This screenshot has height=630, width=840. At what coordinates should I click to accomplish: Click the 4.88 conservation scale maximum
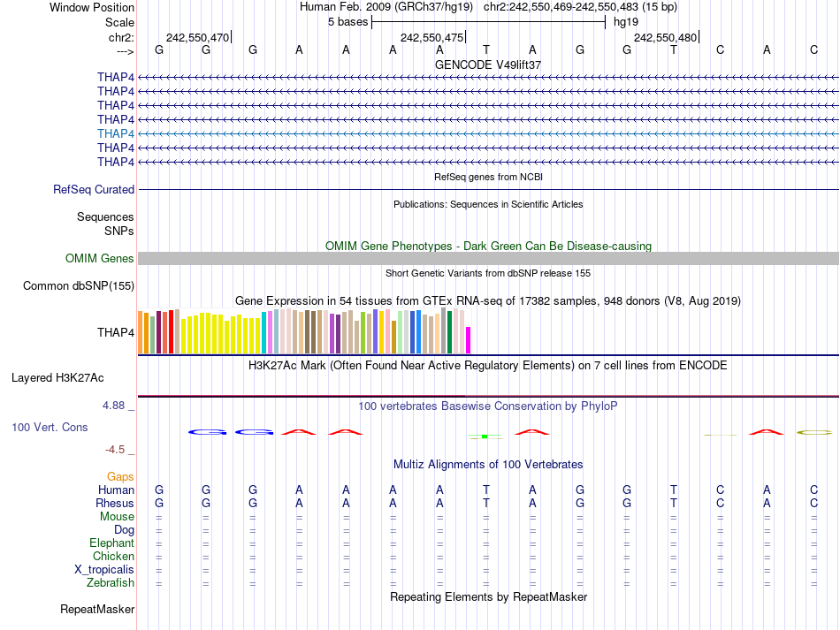pyautogui.click(x=114, y=406)
